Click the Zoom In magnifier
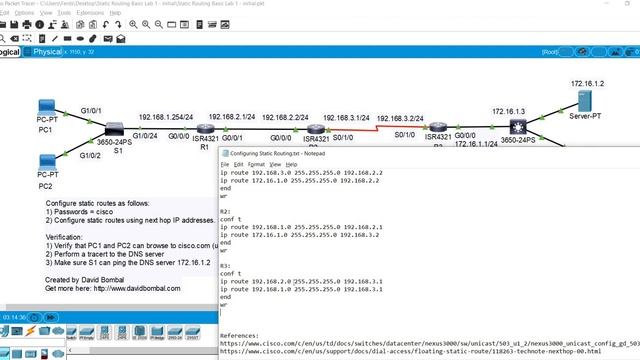This screenshot has height=360, width=640. (133, 25)
